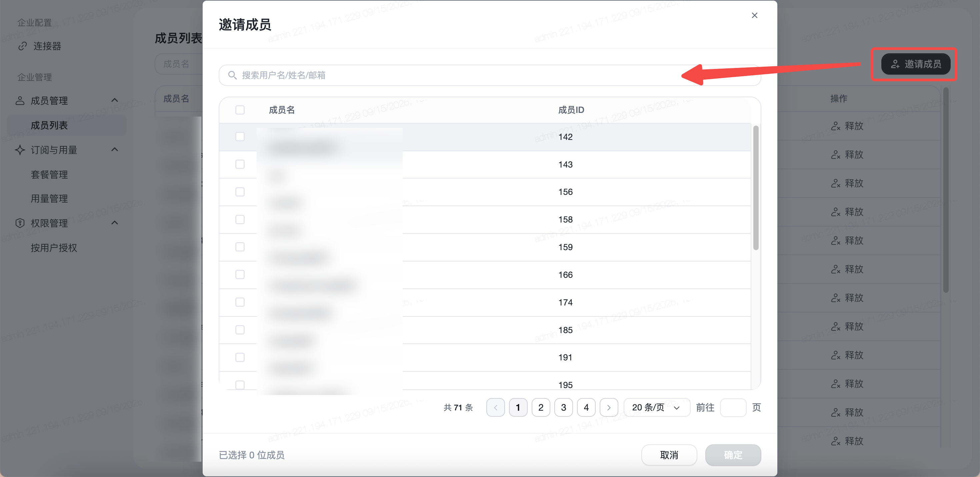The height and width of the screenshot is (477, 980).
Task: Check the row with member ID 142
Action: [x=240, y=137]
